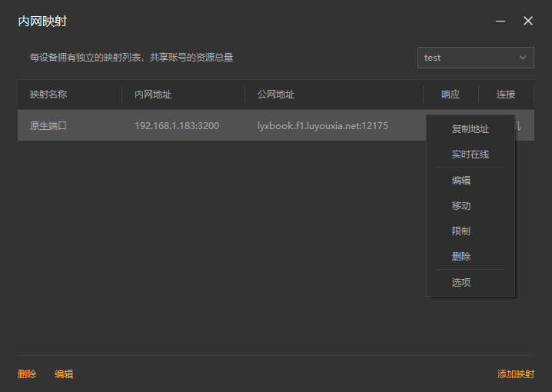
Task: Click the 连接 column header
Action: (x=506, y=95)
